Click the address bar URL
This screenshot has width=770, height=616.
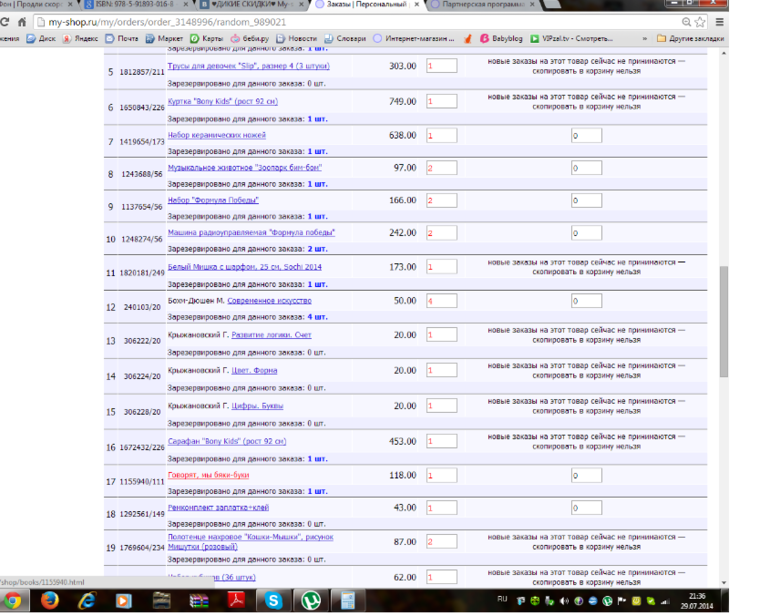[200, 21]
